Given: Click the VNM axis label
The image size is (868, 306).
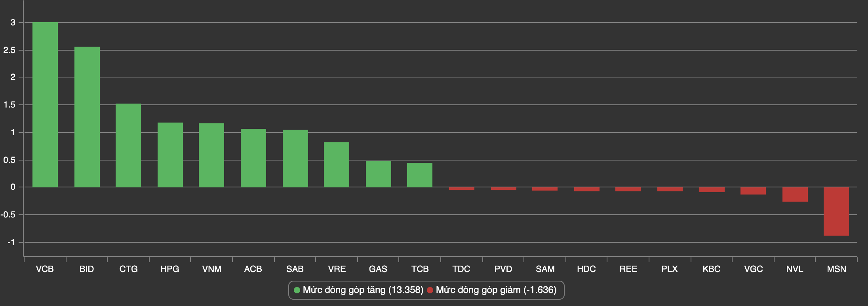Looking at the screenshot, I should [x=212, y=269].
